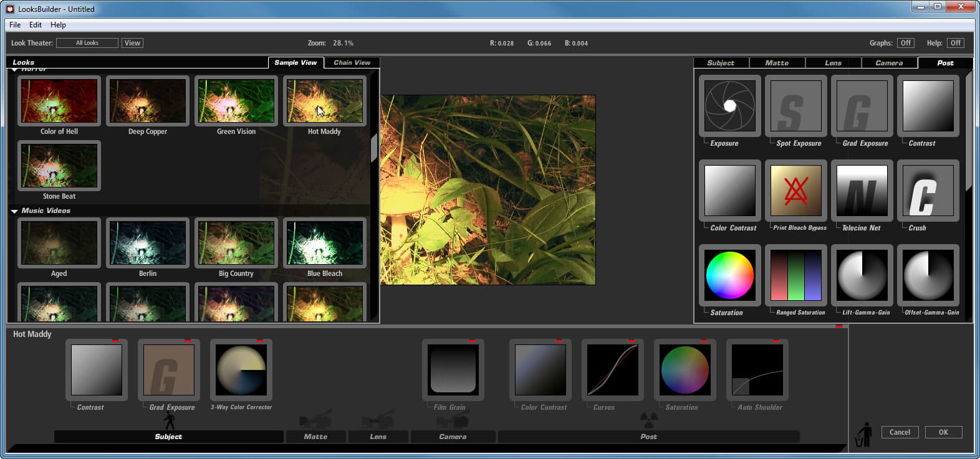This screenshot has width=980, height=459.
Task: Open the Edit menu
Action: point(36,25)
